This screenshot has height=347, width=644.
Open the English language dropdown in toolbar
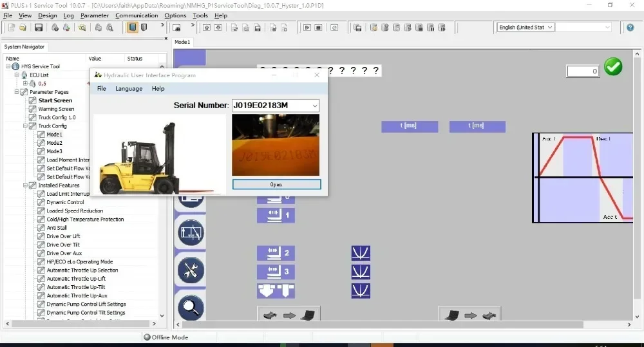[x=526, y=28]
